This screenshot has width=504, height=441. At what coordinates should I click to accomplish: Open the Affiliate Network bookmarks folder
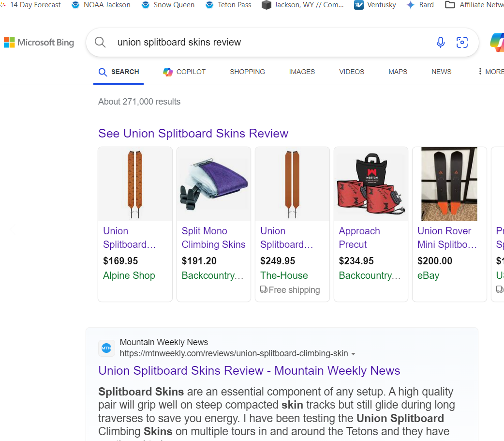click(x=474, y=5)
